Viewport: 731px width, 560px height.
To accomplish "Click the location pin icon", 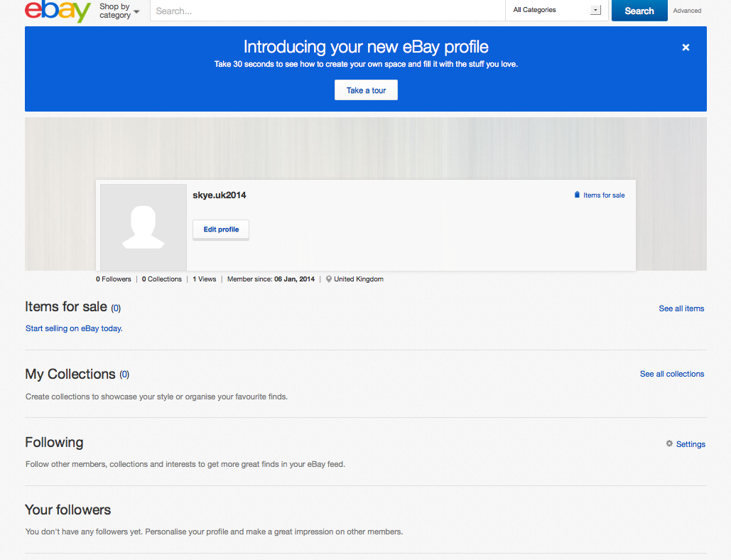I will click(329, 279).
